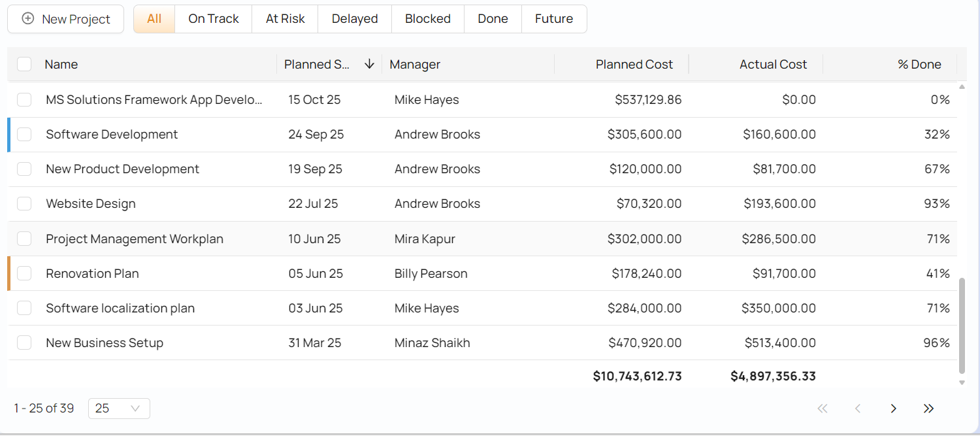Click the plus icon in New Project
The image size is (980, 436).
point(28,19)
